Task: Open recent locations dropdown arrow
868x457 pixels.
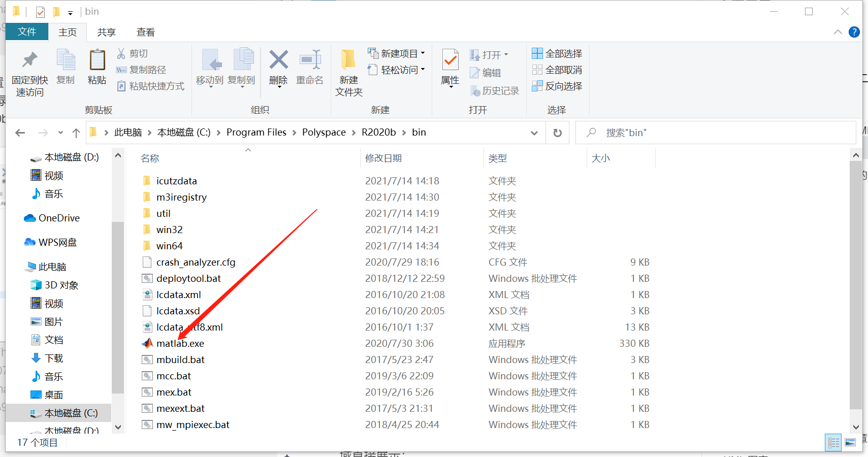Action: coord(60,133)
